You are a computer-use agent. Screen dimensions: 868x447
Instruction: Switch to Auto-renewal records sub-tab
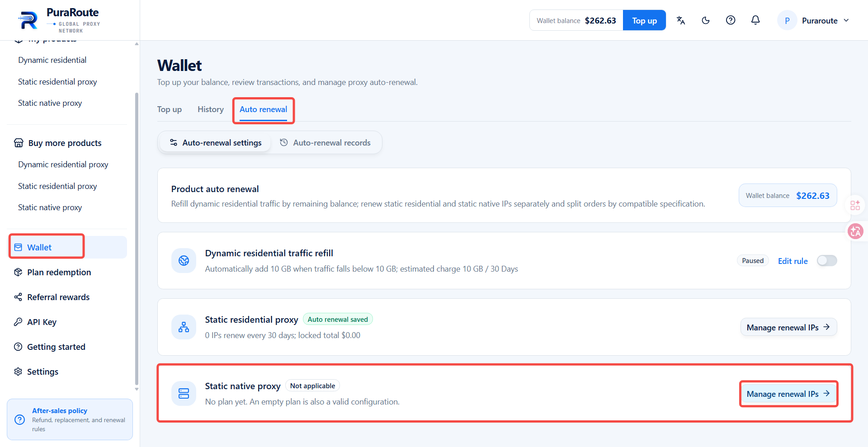(x=325, y=143)
